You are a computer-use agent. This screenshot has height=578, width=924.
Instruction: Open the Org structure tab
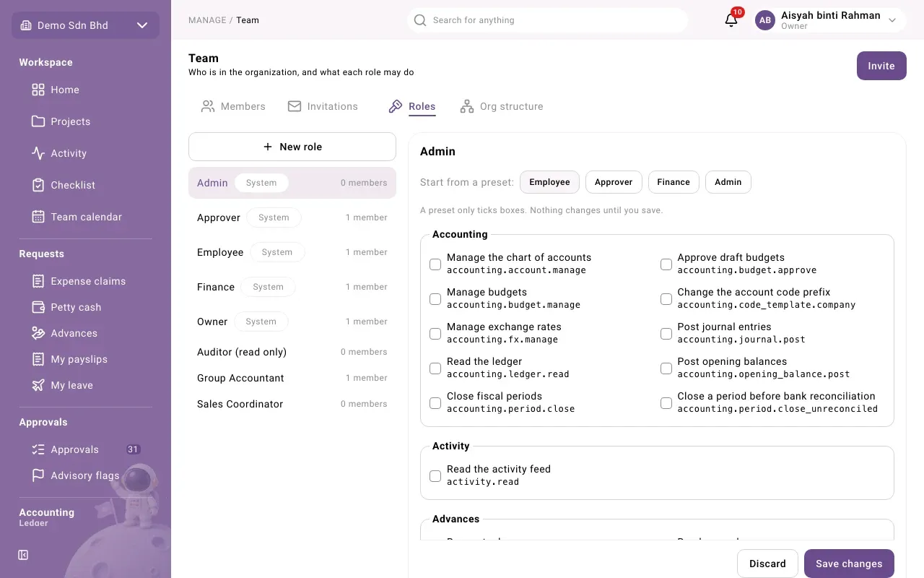coord(502,106)
